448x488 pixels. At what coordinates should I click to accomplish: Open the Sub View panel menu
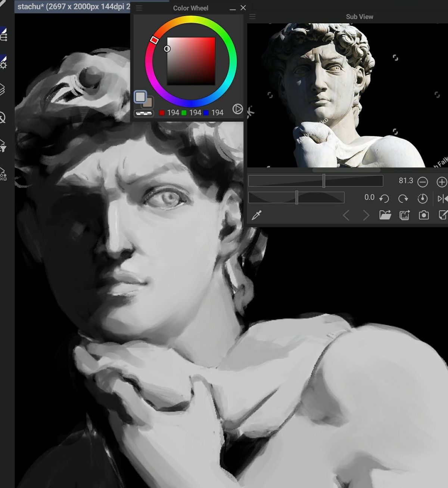coord(252,17)
